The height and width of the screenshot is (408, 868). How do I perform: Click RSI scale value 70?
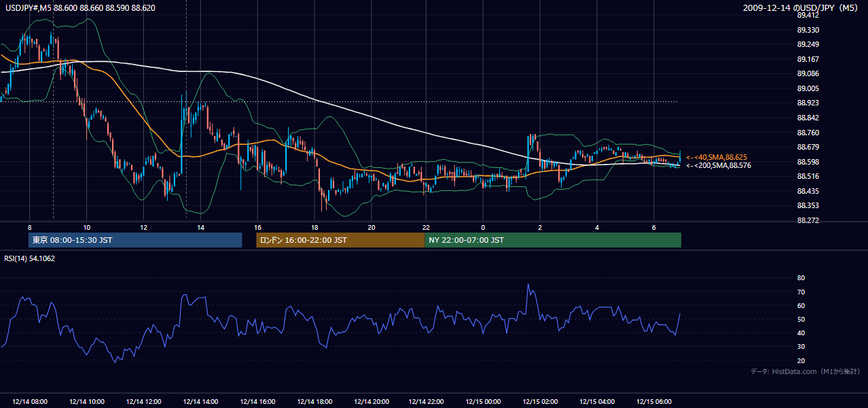coord(801,292)
